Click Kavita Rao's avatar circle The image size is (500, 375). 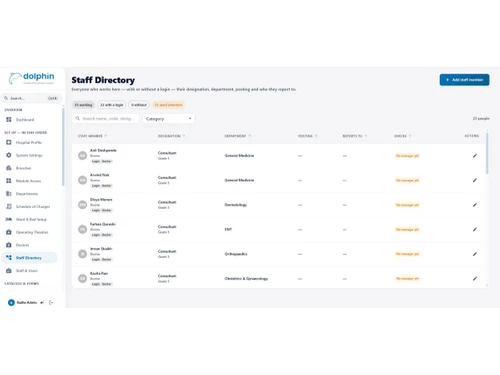[82, 278]
